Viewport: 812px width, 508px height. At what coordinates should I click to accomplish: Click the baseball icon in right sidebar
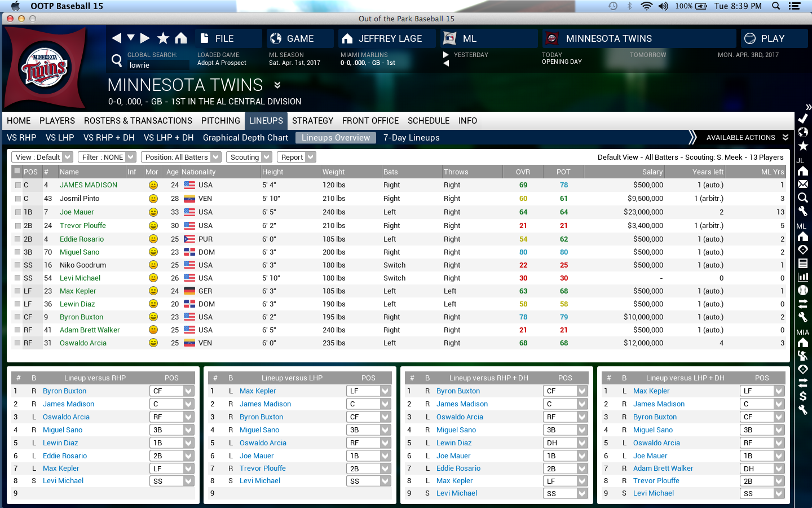coord(803,290)
